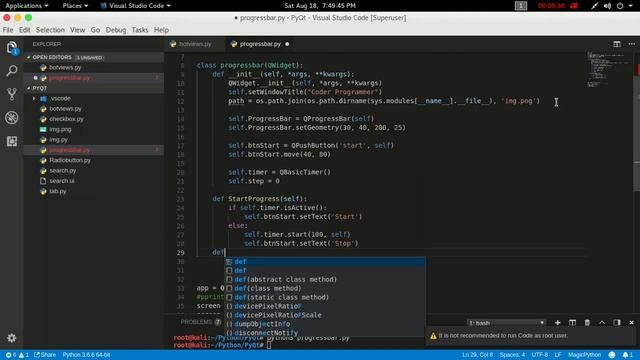Select the Python 3.6.6 64-bit interpreter
Viewport: 640px width, 360px height.
(86, 355)
